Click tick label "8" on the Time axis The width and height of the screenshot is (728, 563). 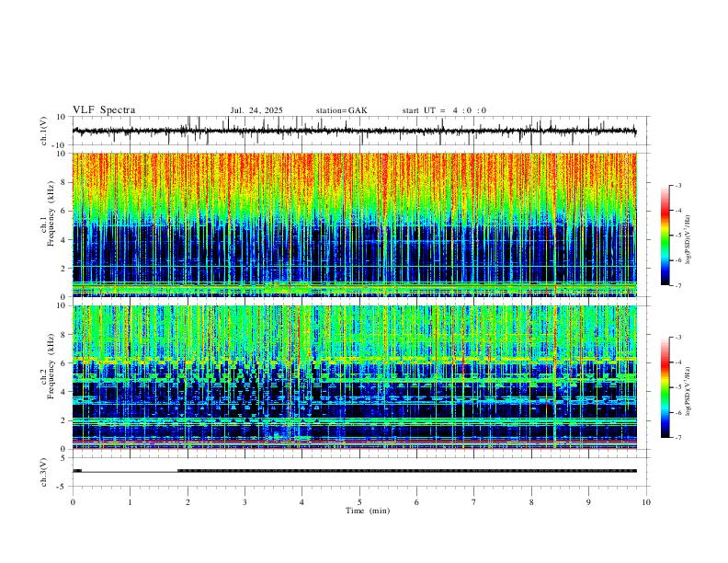click(531, 502)
